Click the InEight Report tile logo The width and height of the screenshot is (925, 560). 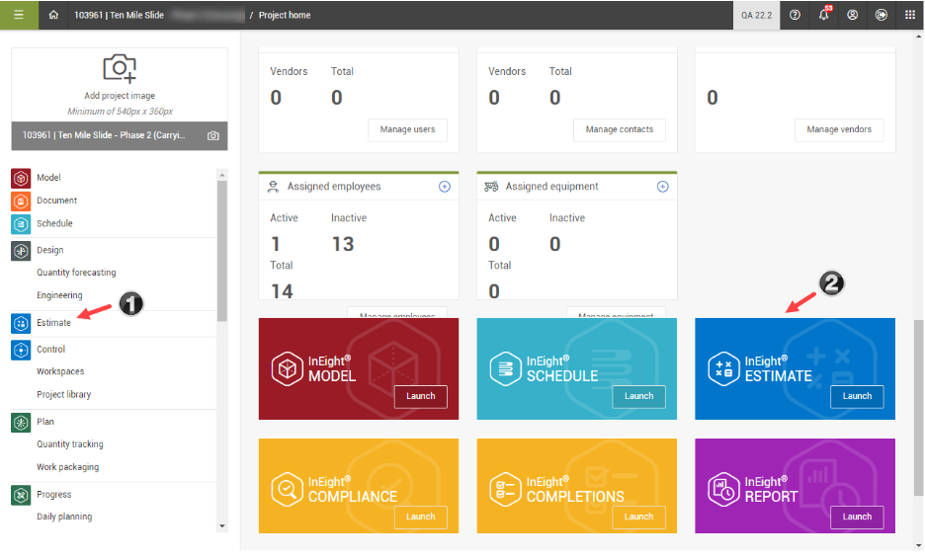point(723,489)
